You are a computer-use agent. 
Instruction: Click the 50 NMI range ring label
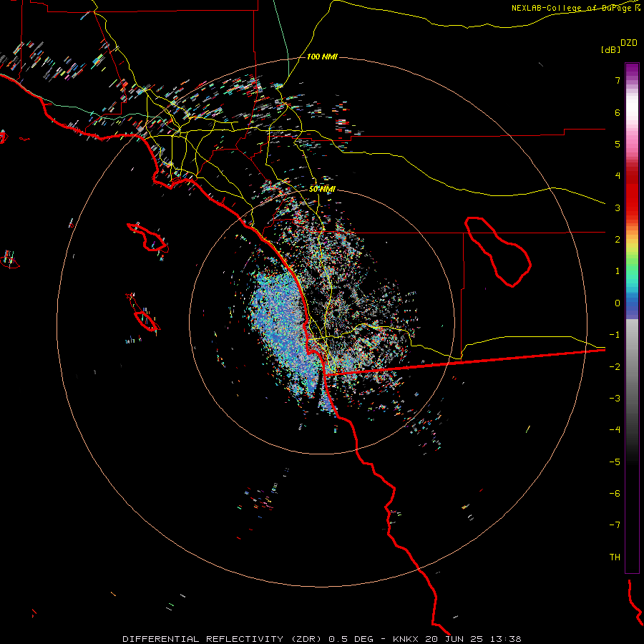coord(322,189)
